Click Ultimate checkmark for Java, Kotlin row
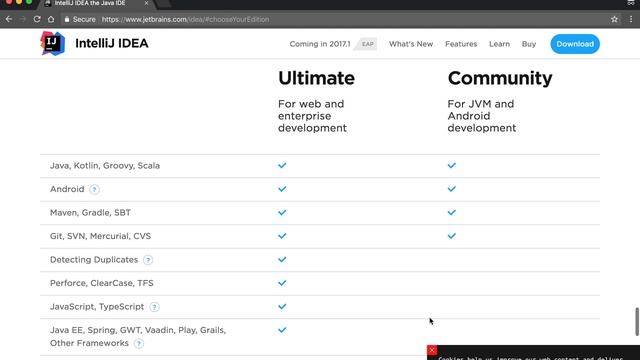The image size is (640, 360). (x=282, y=165)
